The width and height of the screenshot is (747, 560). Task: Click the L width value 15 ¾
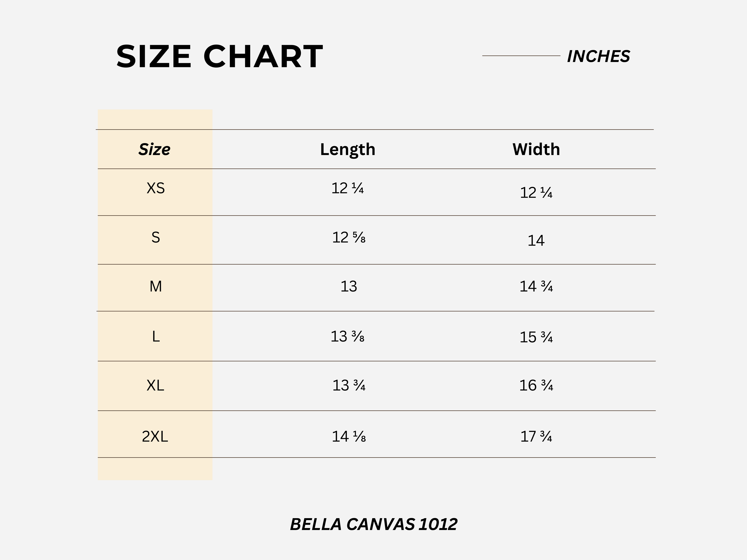pyautogui.click(x=536, y=337)
